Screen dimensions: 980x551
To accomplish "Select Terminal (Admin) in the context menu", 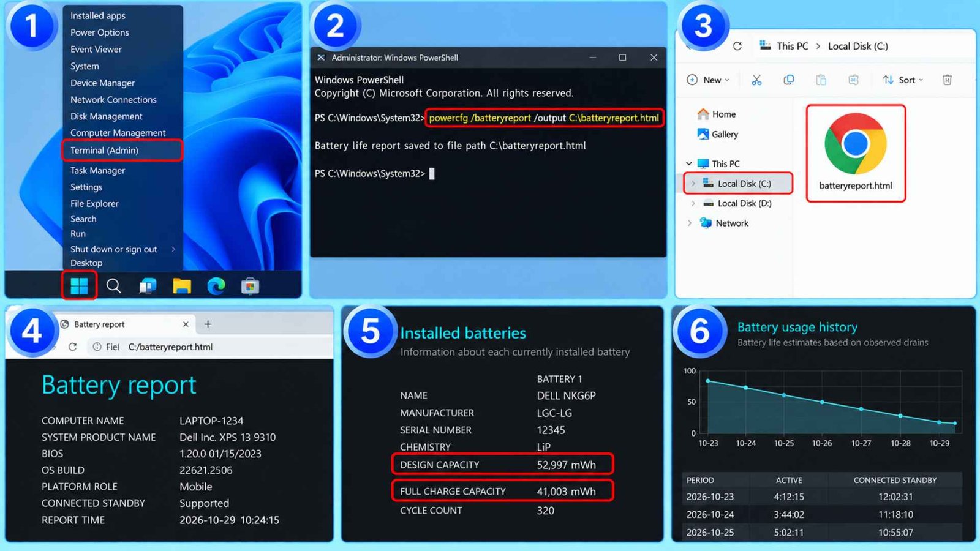I will 122,150.
